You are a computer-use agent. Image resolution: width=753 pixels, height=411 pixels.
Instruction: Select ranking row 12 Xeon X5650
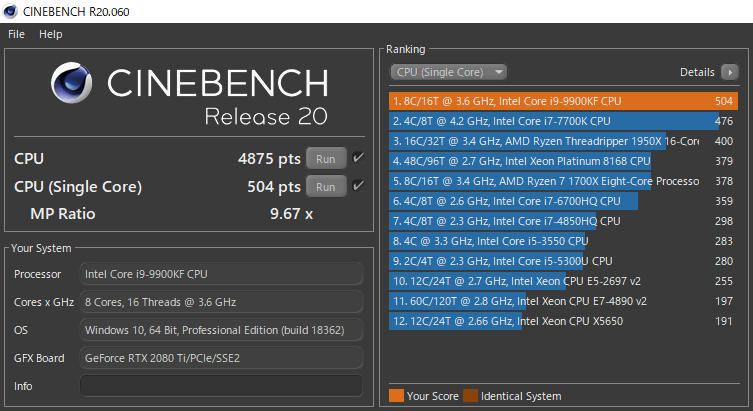tap(563, 321)
